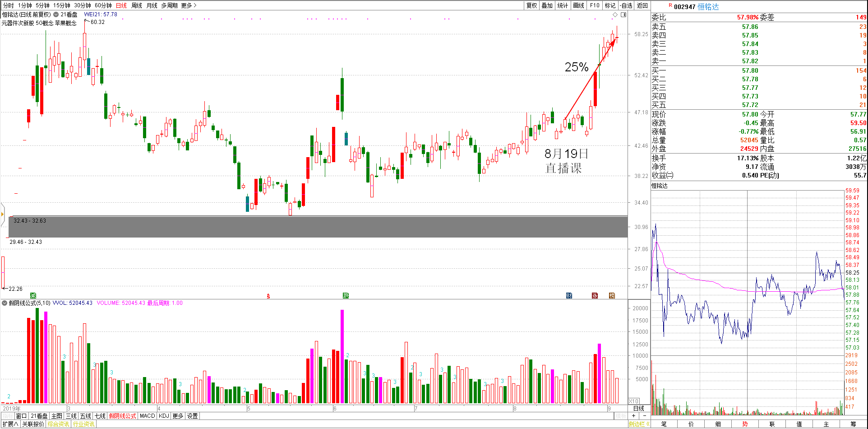The image size is (868, 429).
Task: Click the diamond icon at chart top-right
Action: (615, 15)
